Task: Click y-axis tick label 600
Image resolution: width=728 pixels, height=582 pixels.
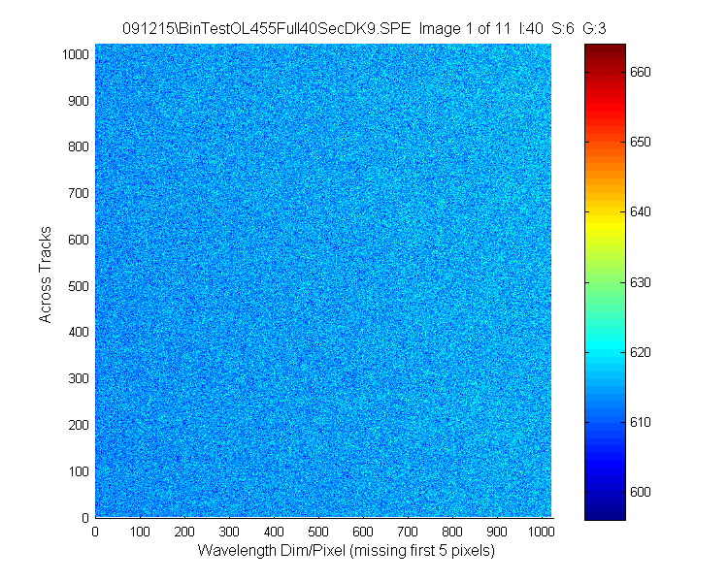Action: click(x=79, y=240)
